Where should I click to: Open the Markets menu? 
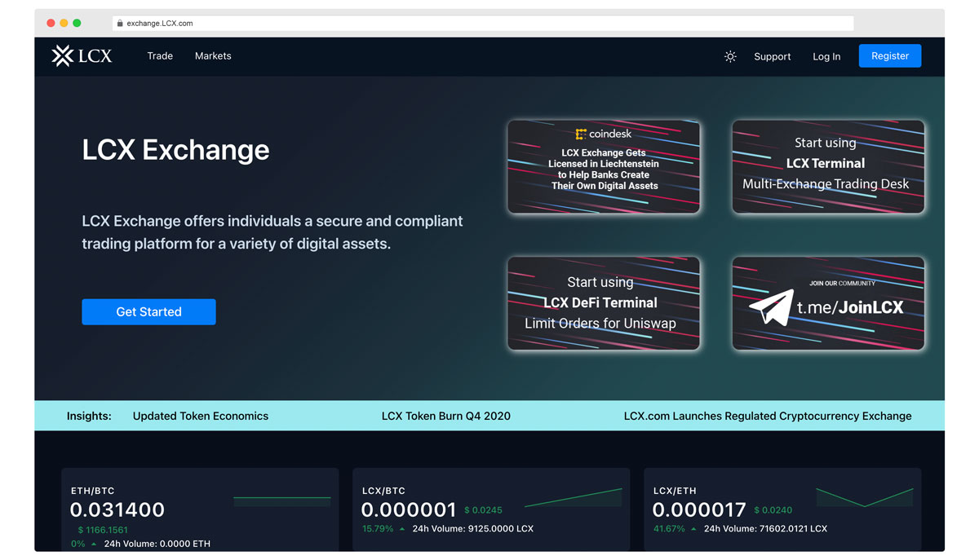tap(213, 55)
